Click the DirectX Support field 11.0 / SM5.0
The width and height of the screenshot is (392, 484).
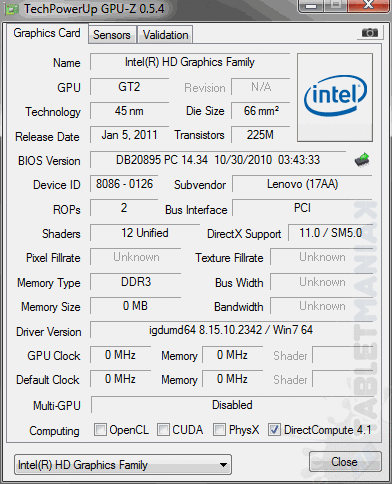click(331, 233)
